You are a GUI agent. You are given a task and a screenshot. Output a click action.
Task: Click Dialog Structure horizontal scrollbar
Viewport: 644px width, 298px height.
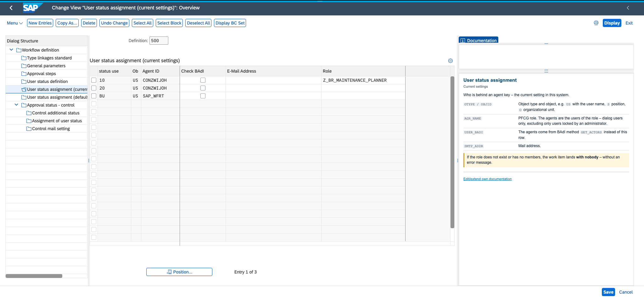pyautogui.click(x=34, y=276)
